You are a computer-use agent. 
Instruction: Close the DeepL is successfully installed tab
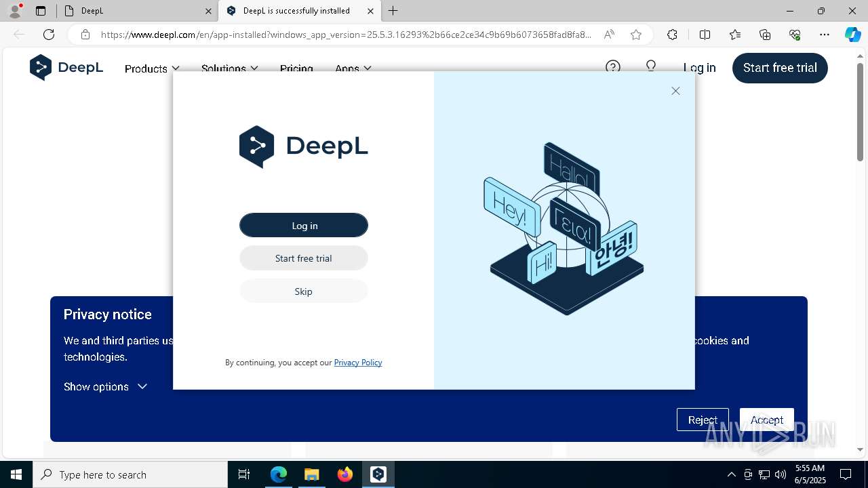point(370,11)
